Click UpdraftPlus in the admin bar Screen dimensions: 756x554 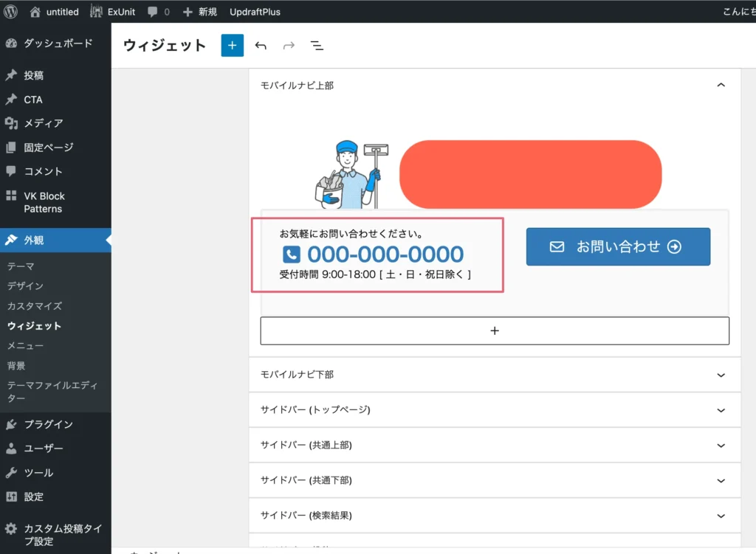[255, 12]
